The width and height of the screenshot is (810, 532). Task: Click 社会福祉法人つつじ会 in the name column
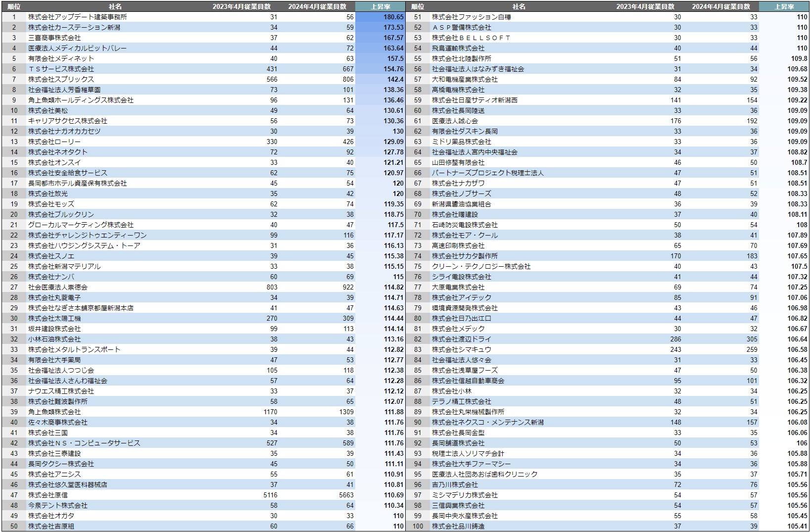61,370
